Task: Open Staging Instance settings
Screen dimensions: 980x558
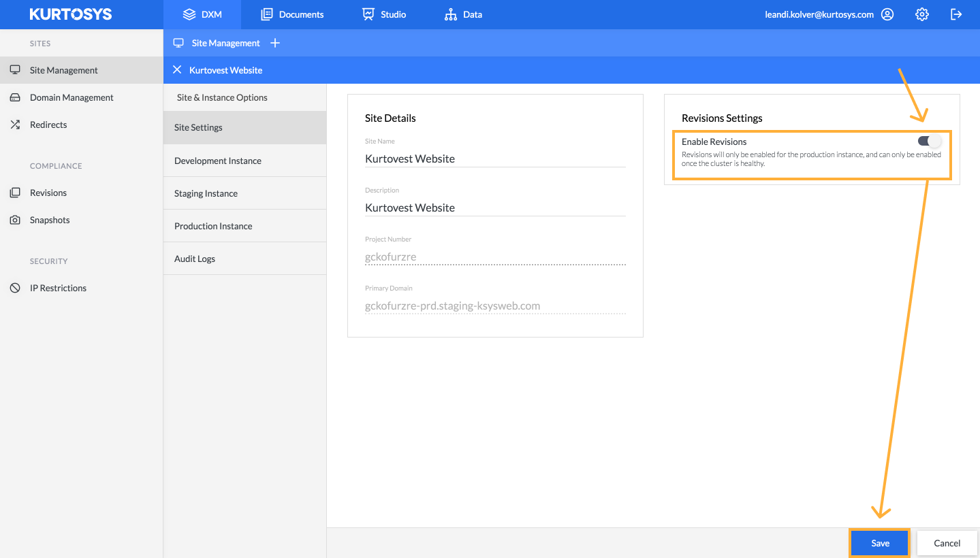Action: click(244, 193)
